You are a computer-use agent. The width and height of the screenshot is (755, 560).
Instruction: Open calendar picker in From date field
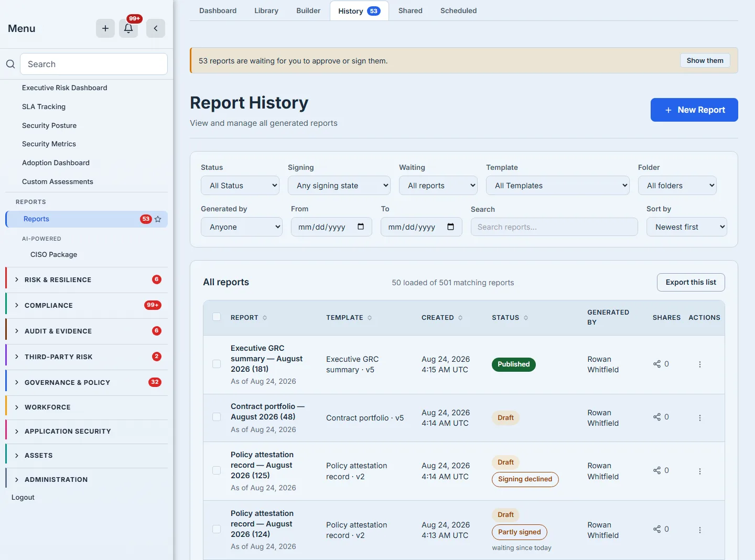(361, 227)
